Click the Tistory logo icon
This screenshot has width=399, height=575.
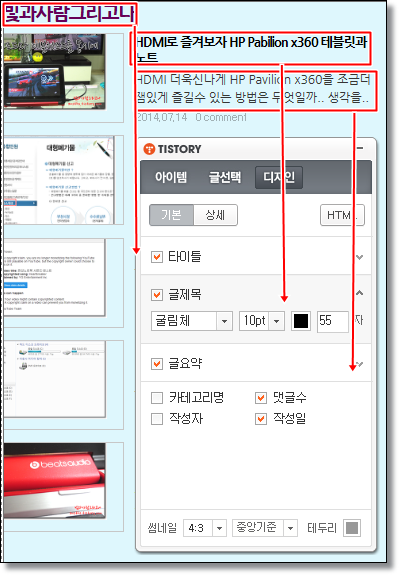[x=149, y=149]
